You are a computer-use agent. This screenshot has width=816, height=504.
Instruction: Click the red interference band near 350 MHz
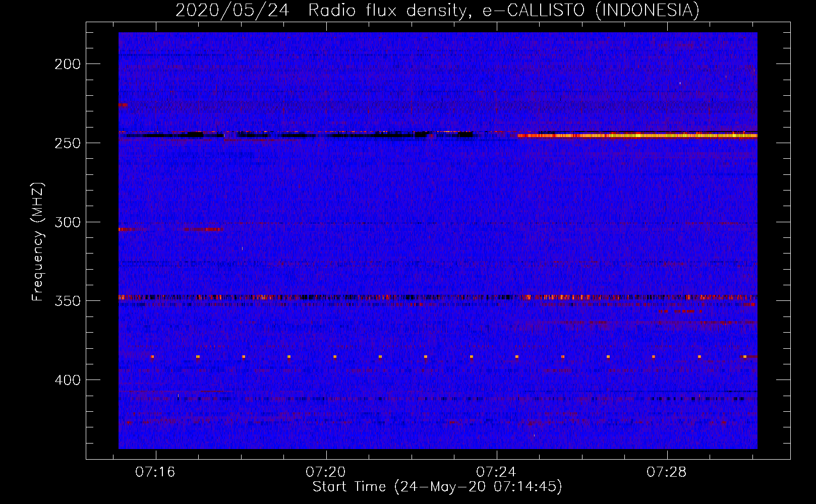[x=438, y=297]
